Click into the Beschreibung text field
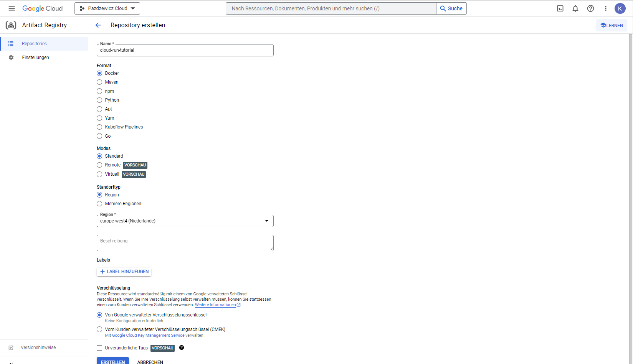 (x=185, y=243)
